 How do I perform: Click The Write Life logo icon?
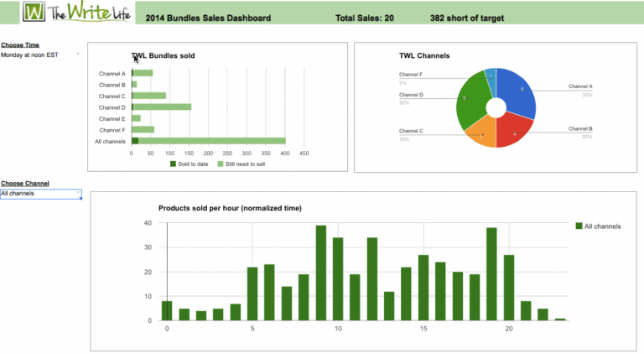[x=34, y=13]
